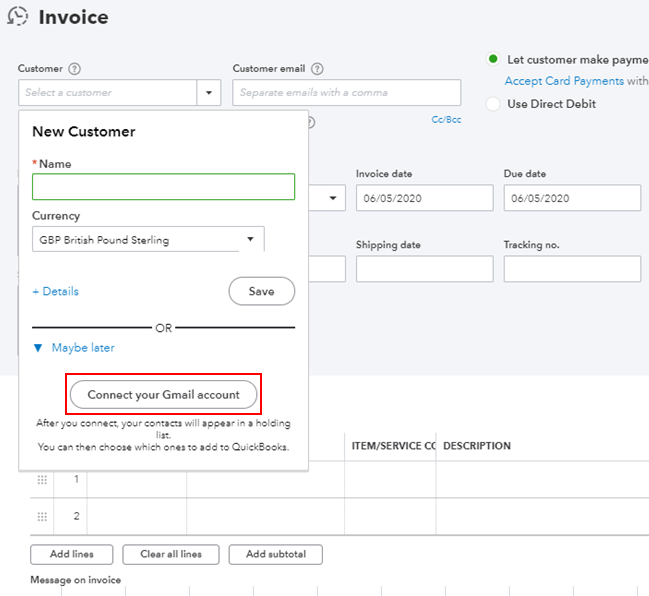
Task: Click drag handle icon for row 1
Action: pos(42,480)
